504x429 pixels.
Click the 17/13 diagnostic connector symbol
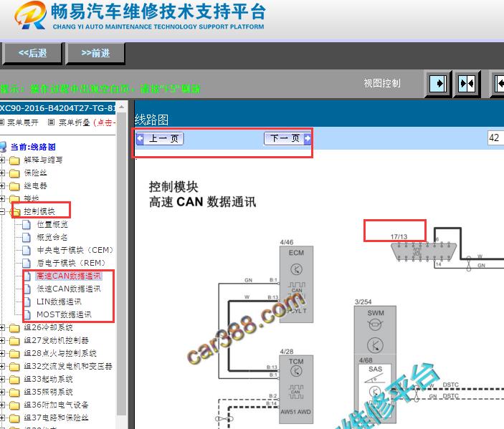point(424,252)
